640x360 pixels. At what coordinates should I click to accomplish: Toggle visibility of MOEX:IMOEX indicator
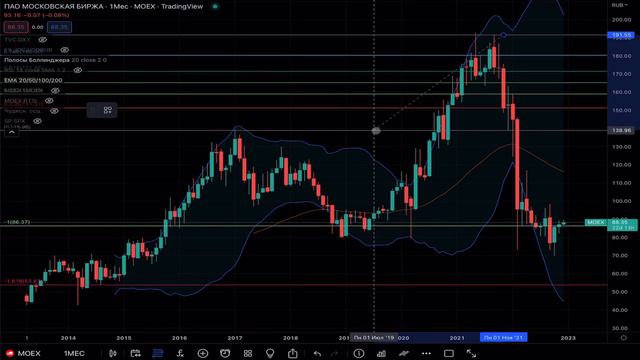pos(55,91)
